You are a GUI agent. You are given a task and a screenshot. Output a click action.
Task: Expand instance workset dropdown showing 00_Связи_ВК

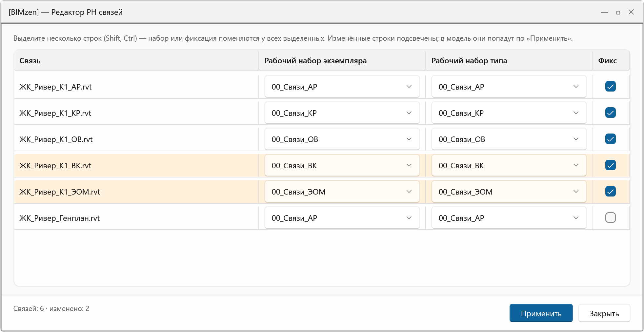pos(342,165)
